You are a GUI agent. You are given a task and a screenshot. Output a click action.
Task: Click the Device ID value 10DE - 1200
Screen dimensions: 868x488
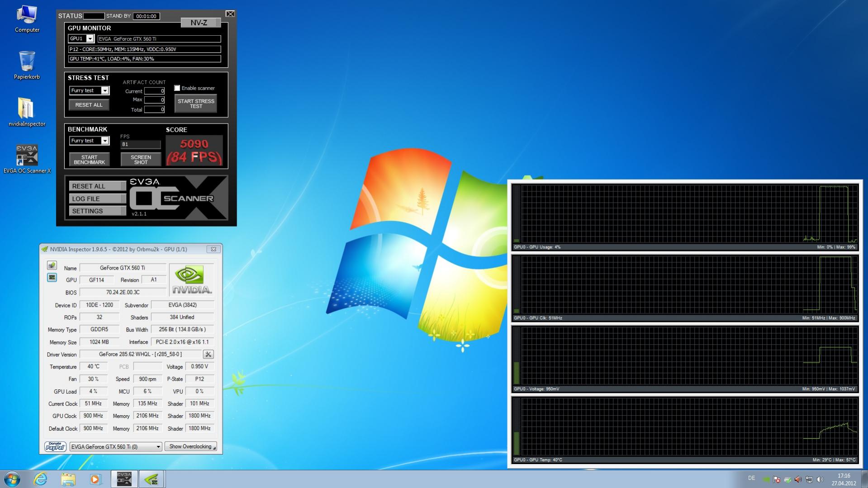pyautogui.click(x=100, y=305)
